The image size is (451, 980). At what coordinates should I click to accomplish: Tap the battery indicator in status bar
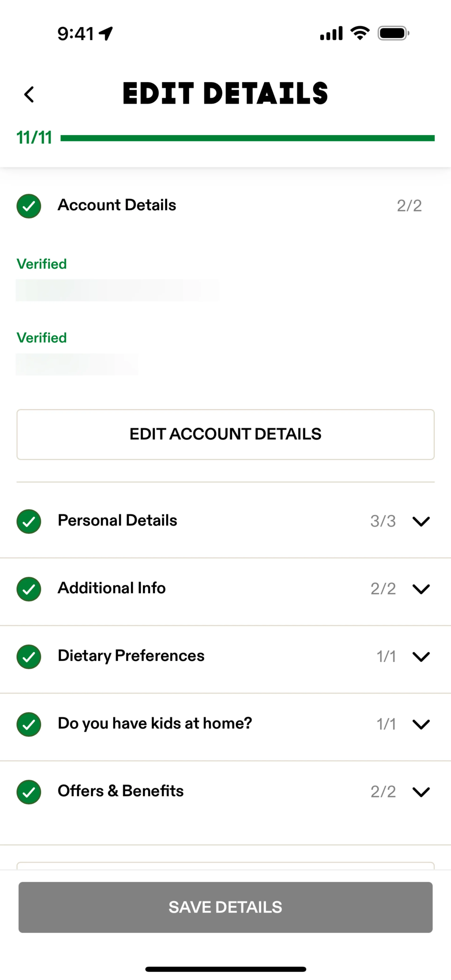pos(393,33)
